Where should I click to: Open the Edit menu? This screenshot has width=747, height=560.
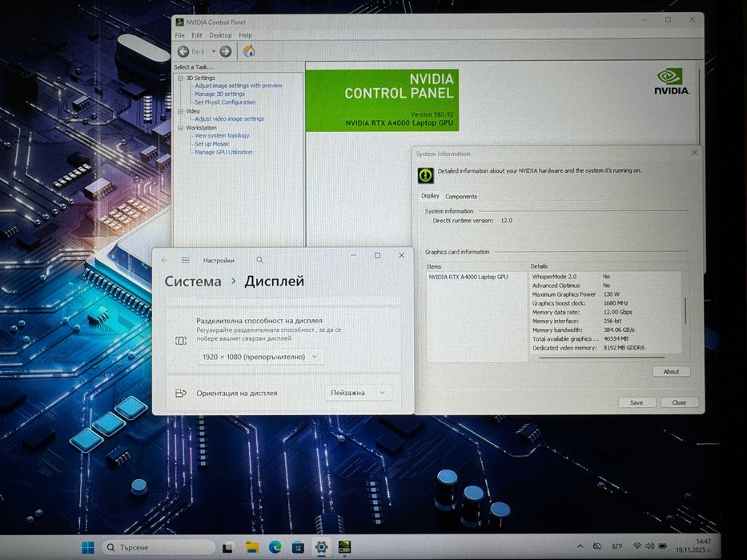pos(197,35)
